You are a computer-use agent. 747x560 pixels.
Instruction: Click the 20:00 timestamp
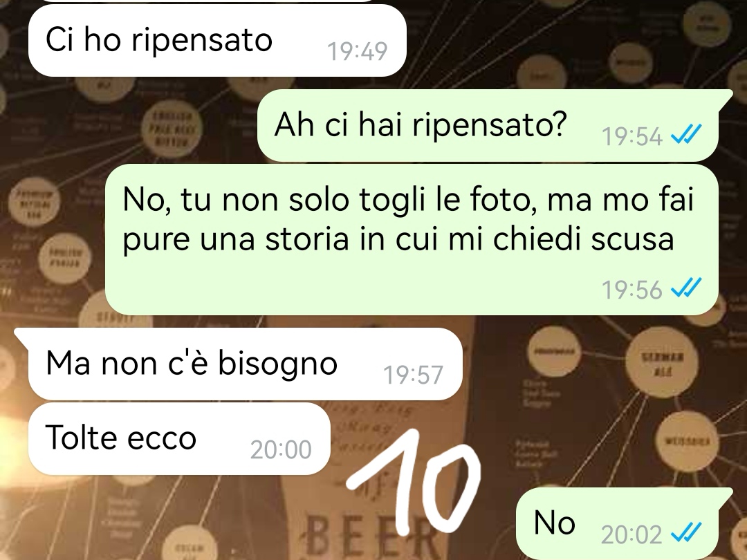click(281, 449)
